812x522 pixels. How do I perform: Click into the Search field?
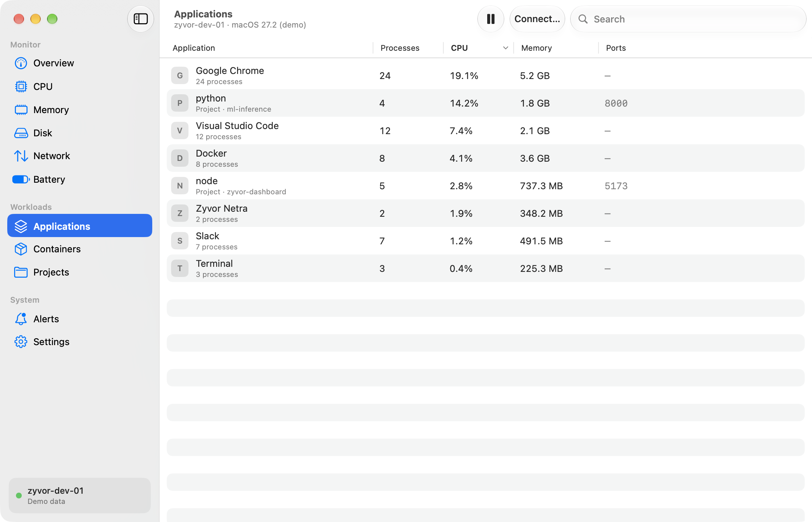688,19
